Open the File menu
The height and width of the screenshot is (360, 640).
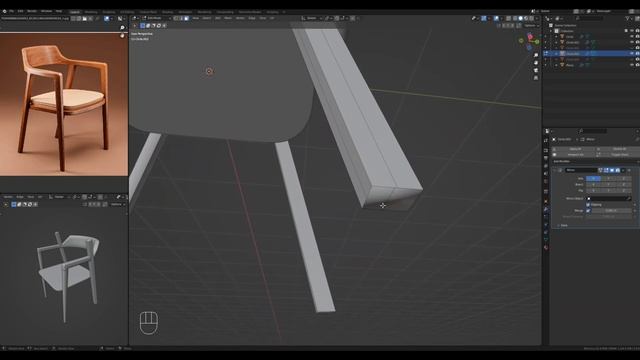pyautogui.click(x=11, y=11)
